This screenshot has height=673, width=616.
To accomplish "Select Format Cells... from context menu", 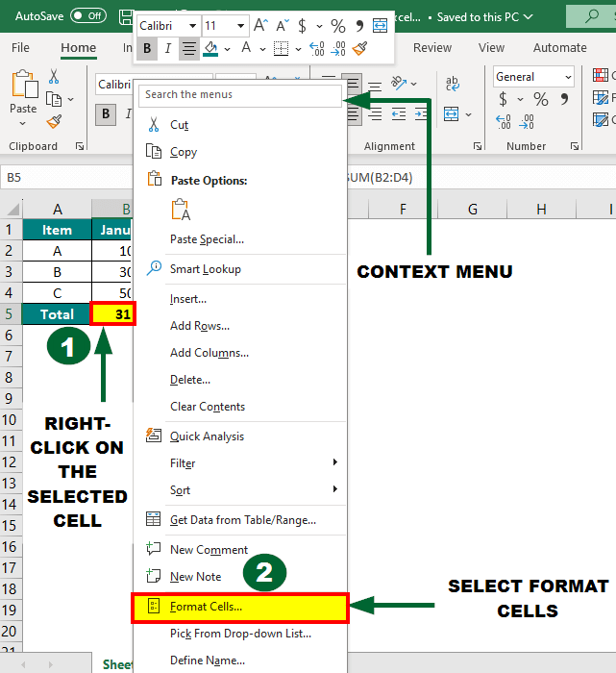I will 240,607.
